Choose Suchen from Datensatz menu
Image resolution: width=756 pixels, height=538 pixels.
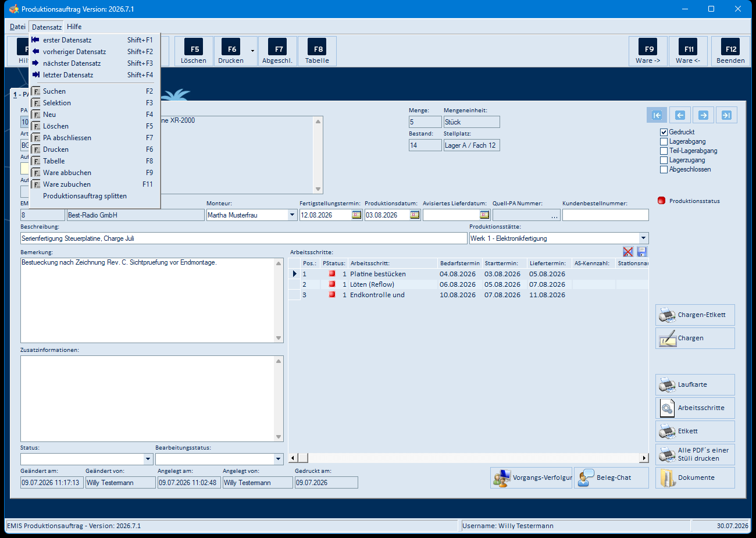tap(95, 91)
